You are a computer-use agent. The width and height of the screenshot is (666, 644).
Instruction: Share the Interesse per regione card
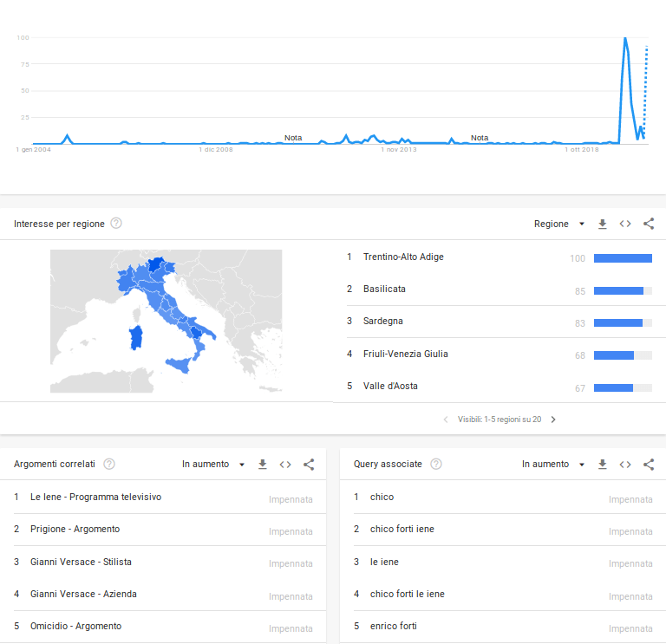[649, 224]
